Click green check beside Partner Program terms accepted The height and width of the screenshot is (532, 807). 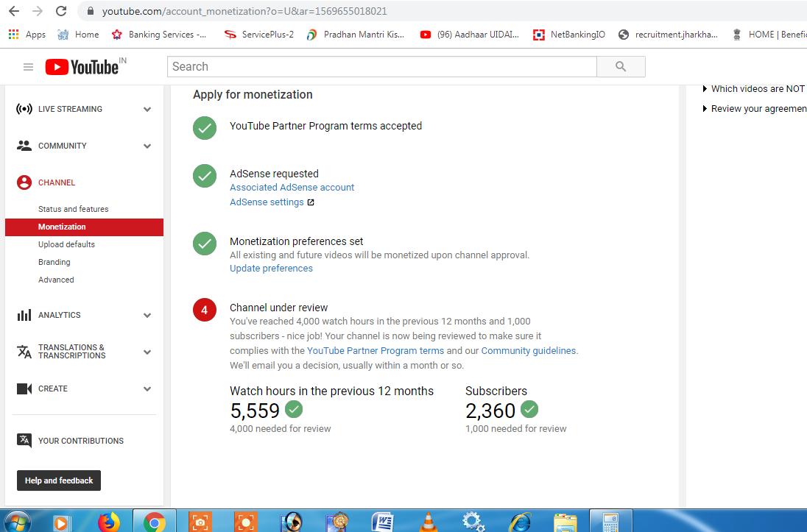point(204,127)
